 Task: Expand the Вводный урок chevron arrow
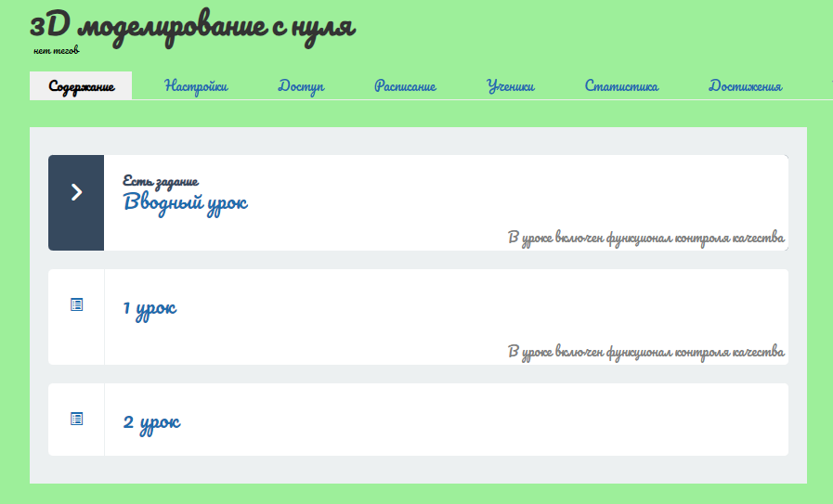point(76,192)
